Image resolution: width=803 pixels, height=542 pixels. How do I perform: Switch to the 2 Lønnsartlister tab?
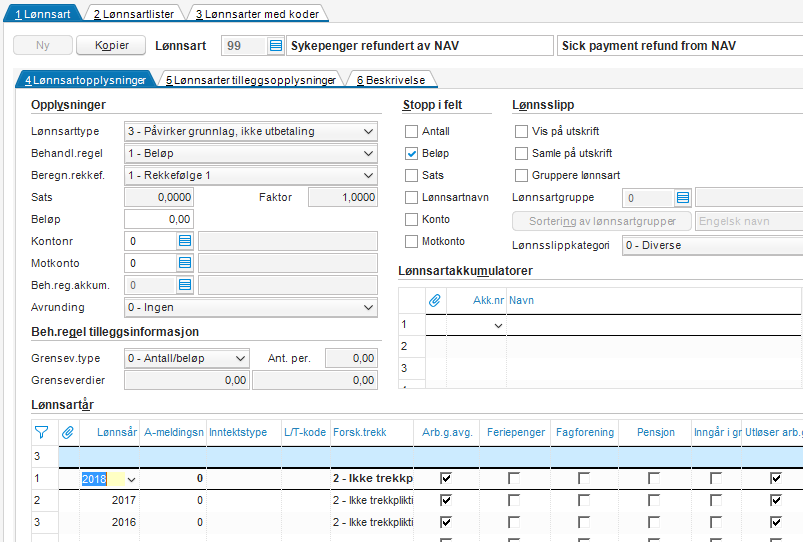click(134, 14)
